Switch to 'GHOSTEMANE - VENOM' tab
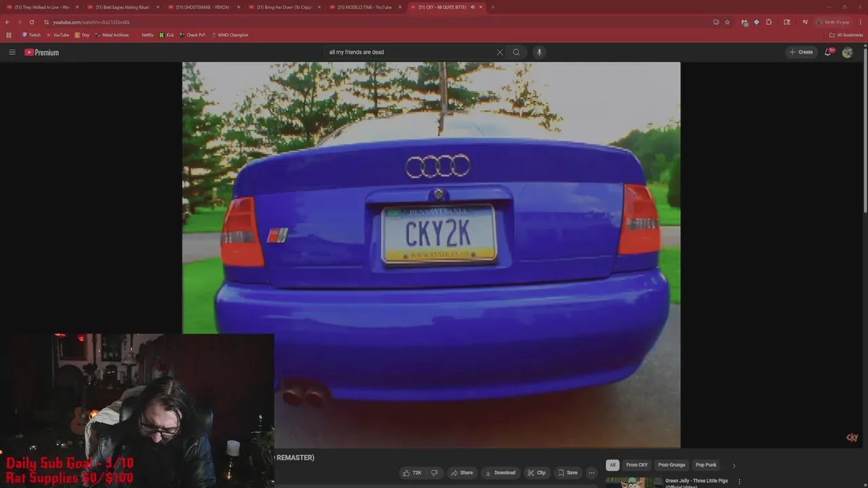This screenshot has height=488, width=868. 202,7
